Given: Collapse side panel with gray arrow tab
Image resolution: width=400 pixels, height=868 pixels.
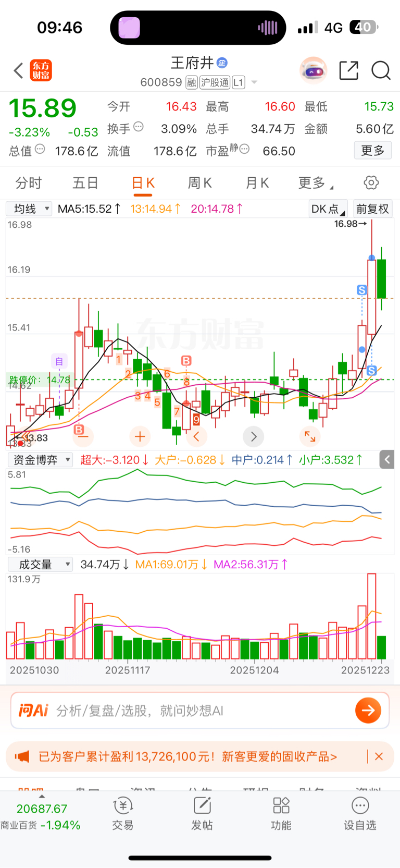Looking at the screenshot, I should click(x=386, y=460).
